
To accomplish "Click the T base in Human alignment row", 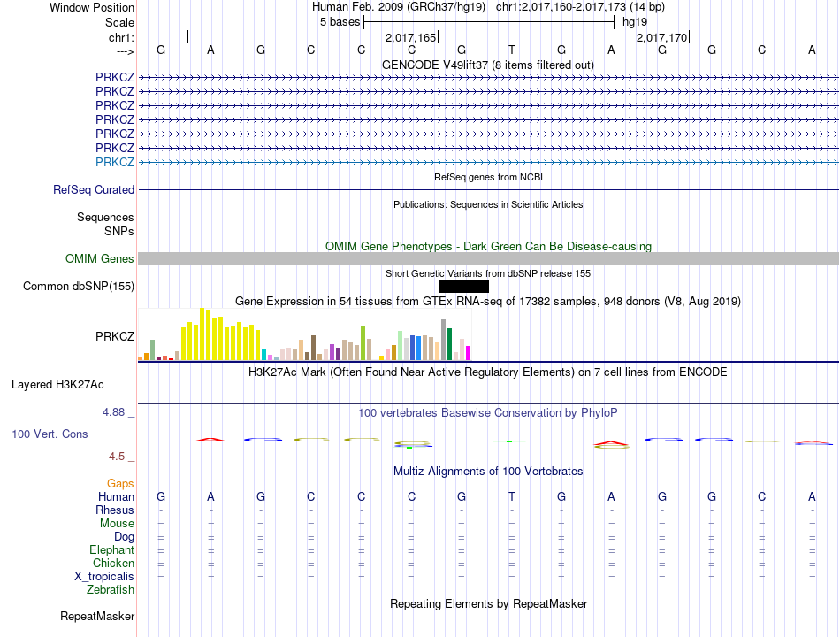I will [512, 496].
